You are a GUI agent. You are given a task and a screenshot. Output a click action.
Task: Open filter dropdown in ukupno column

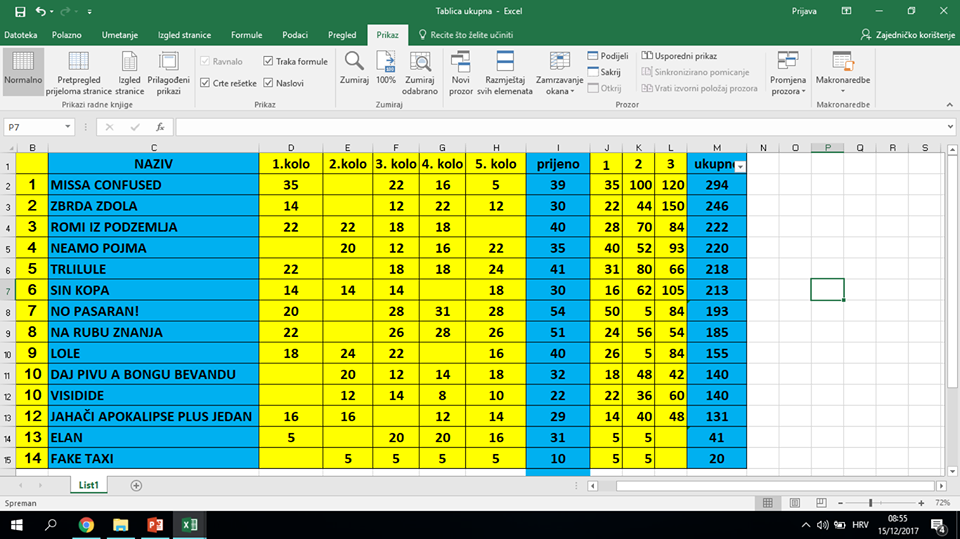739,166
